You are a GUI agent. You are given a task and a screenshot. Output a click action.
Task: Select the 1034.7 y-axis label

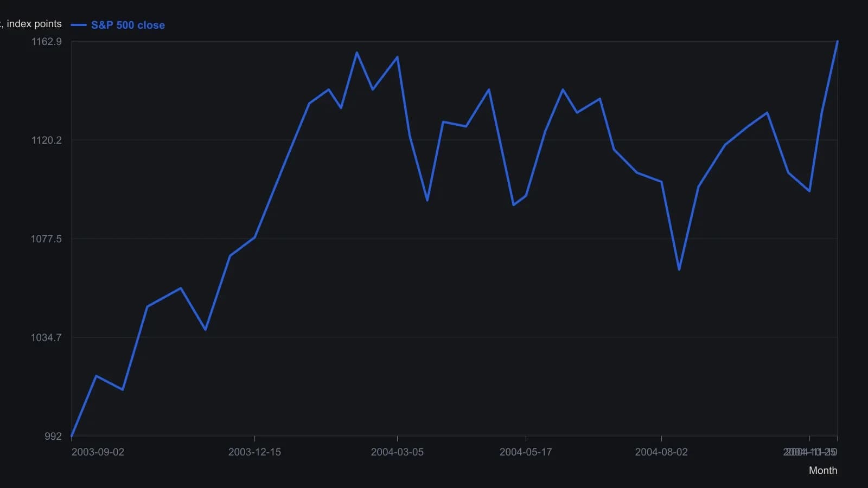[x=47, y=338]
